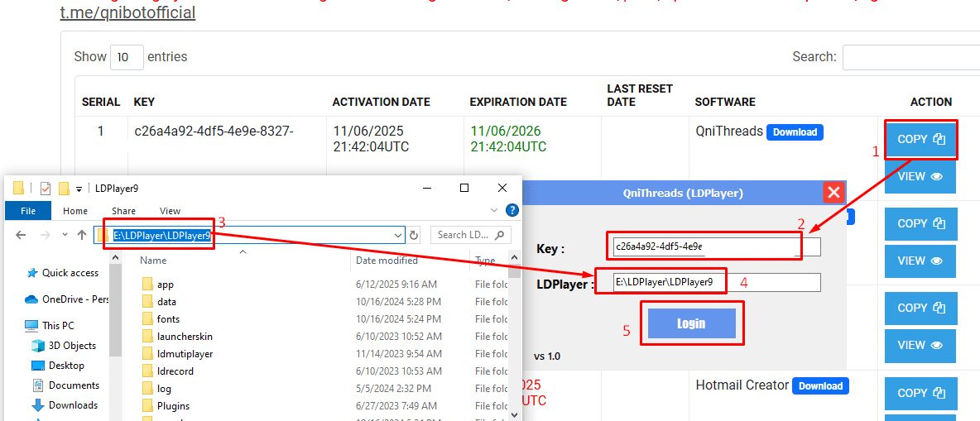
Task: Click the Documents icon in navigation pane
Action: point(38,385)
